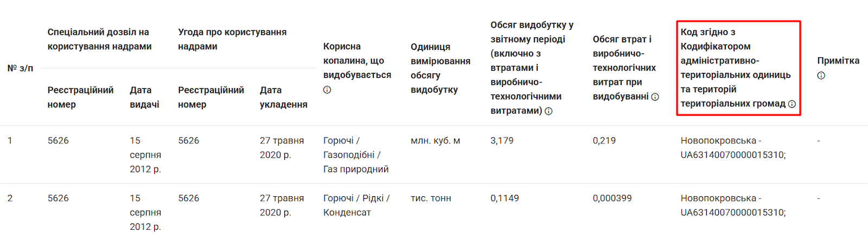Select the Новопокровська code in row 1
868x238 pixels.
pyautogui.click(x=732, y=148)
